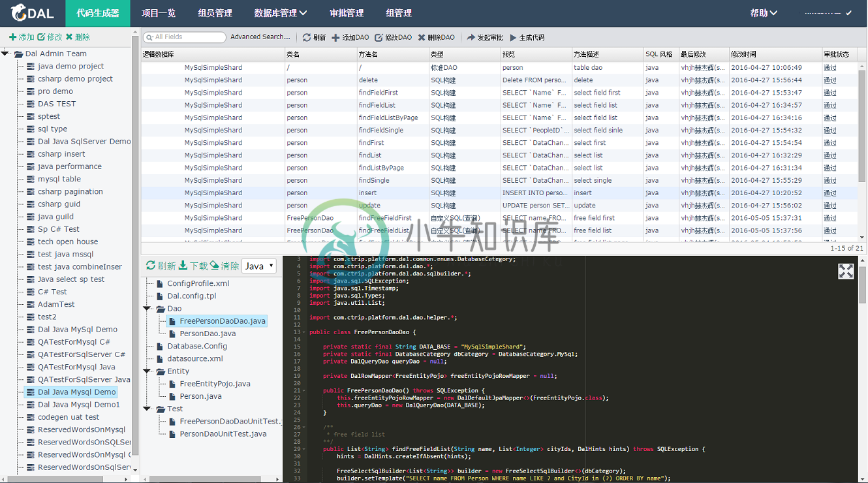This screenshot has width=868, height=483.
Task: Select table row with method findFieldListByPage
Action: (499, 117)
